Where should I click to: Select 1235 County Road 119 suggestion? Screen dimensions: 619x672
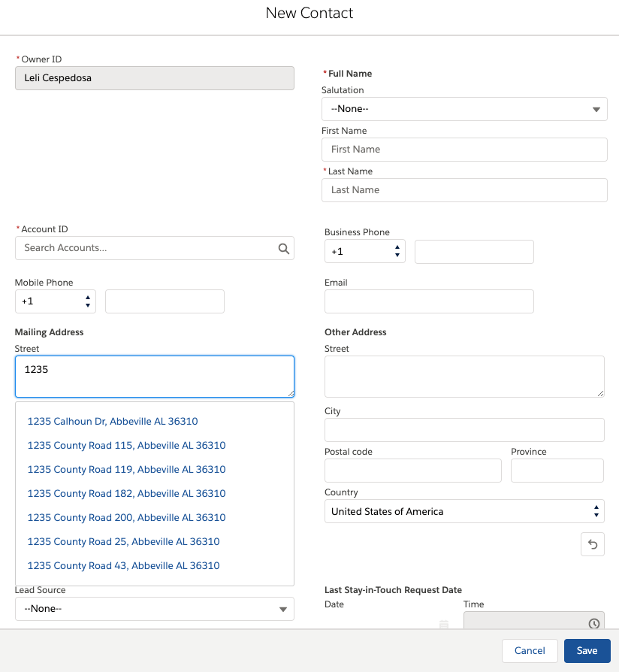pyautogui.click(x=126, y=469)
